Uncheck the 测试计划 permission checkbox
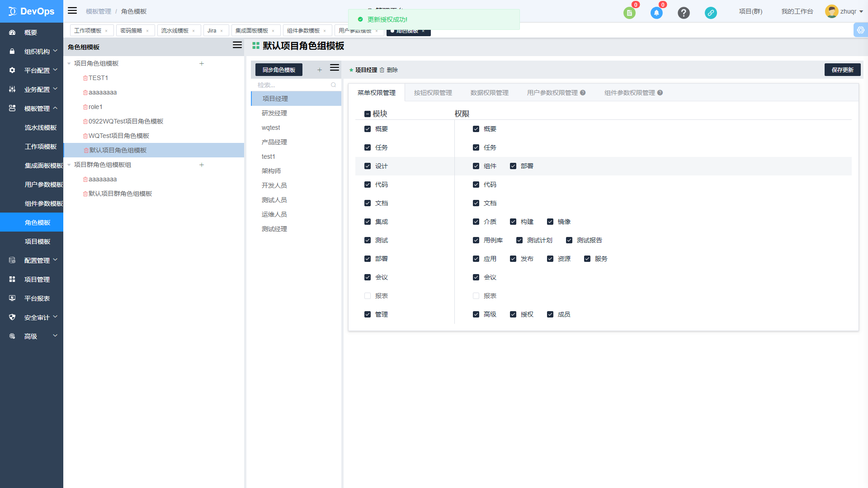Image resolution: width=868 pixels, height=488 pixels. point(519,240)
